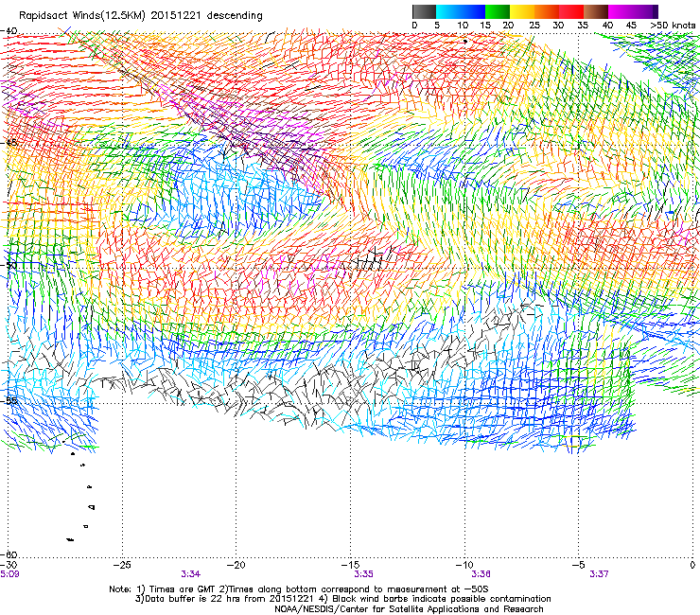The image size is (700, 615).
Task: Click the purple time stamp '3:35'
Action: pos(363,574)
